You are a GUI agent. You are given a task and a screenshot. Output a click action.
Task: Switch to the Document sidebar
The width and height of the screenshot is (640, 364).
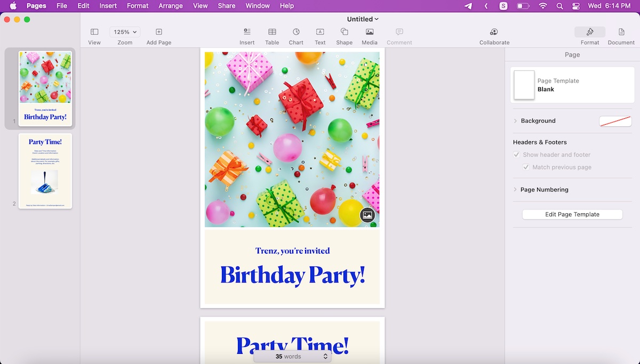[x=621, y=36]
